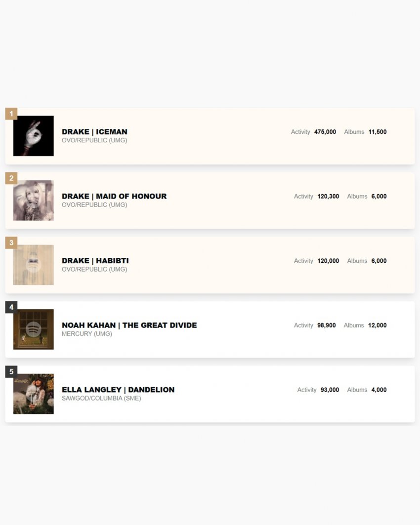Open the DRAKE | MAID OF HONOUR title
This screenshot has width=420, height=525.
point(114,196)
